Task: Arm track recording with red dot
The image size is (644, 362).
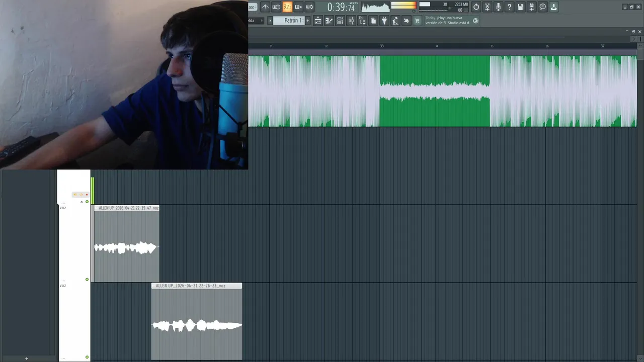Action: (87, 195)
